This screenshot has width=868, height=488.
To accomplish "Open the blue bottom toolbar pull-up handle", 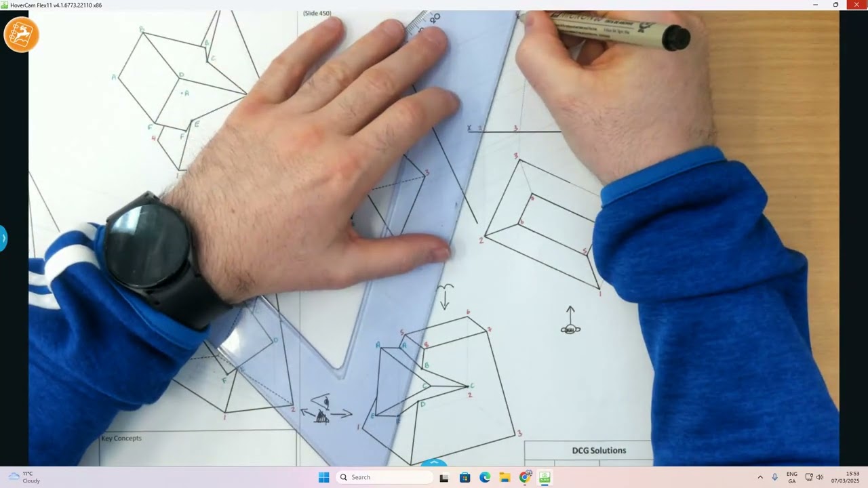I will point(434,463).
